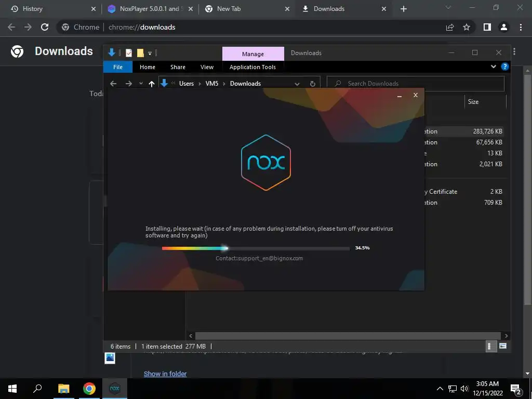
Task: Open the View ribbon tab
Action: (x=207, y=67)
